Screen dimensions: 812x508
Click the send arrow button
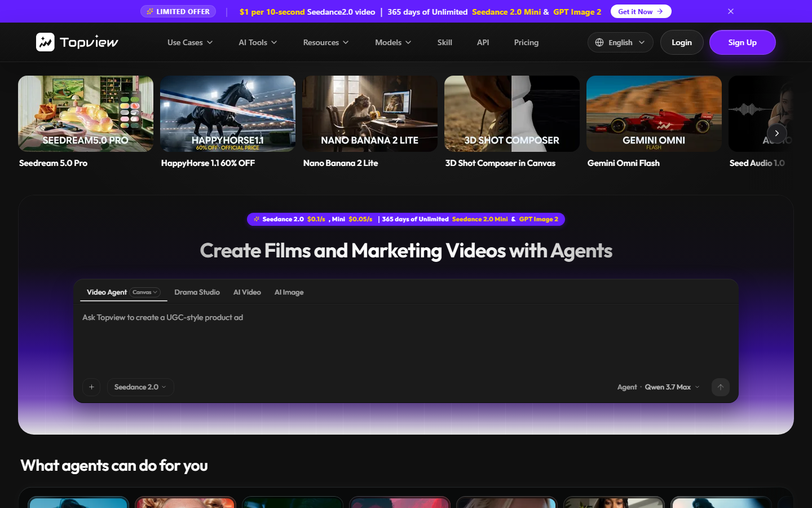point(721,387)
